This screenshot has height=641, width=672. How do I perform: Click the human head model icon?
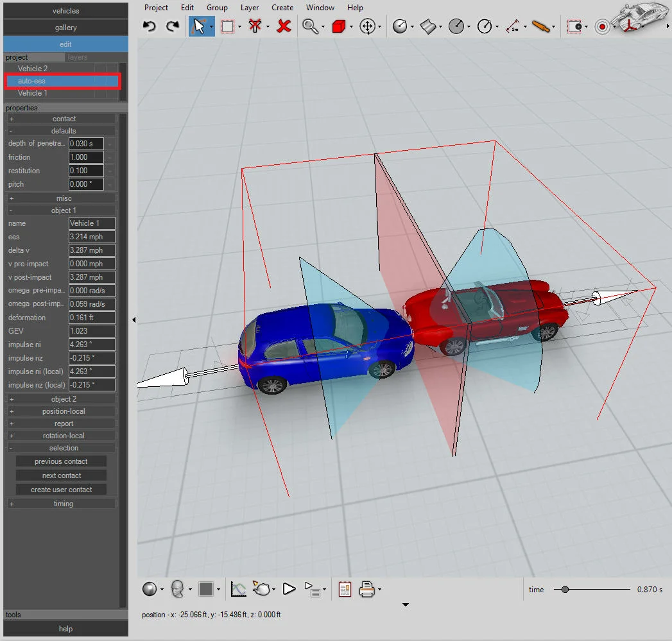coord(177,589)
